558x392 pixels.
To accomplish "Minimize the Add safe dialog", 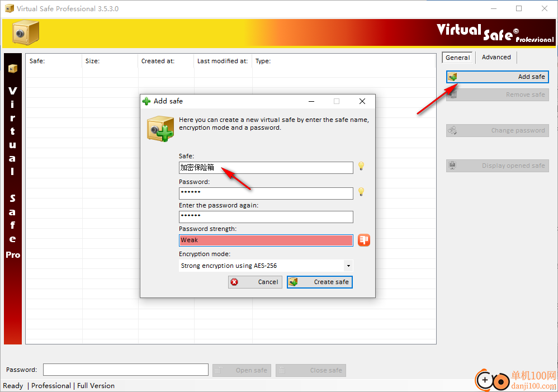I will pyautogui.click(x=311, y=101).
